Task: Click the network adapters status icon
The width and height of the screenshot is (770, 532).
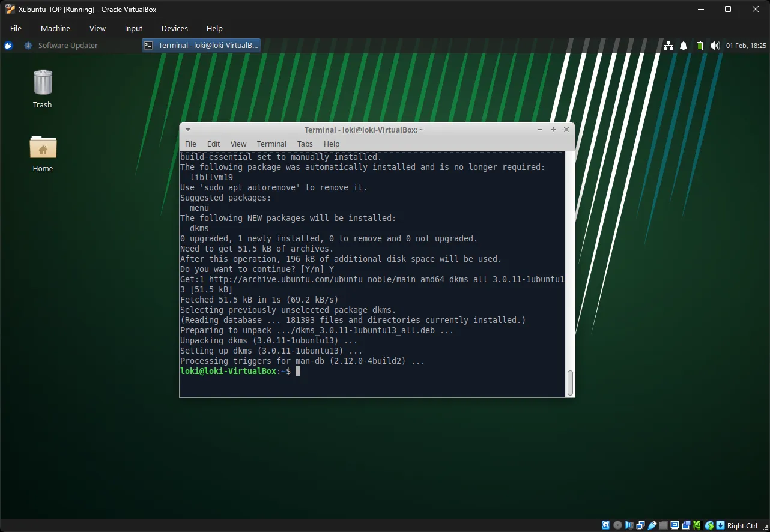Action: 640,525
